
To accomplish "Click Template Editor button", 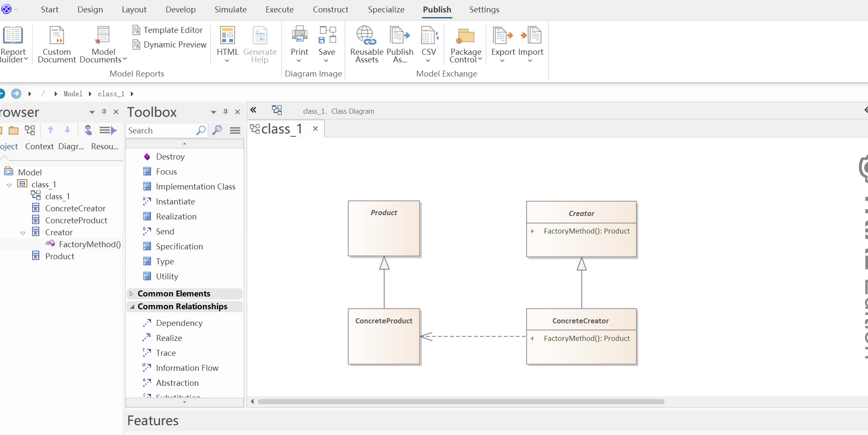I will [168, 30].
